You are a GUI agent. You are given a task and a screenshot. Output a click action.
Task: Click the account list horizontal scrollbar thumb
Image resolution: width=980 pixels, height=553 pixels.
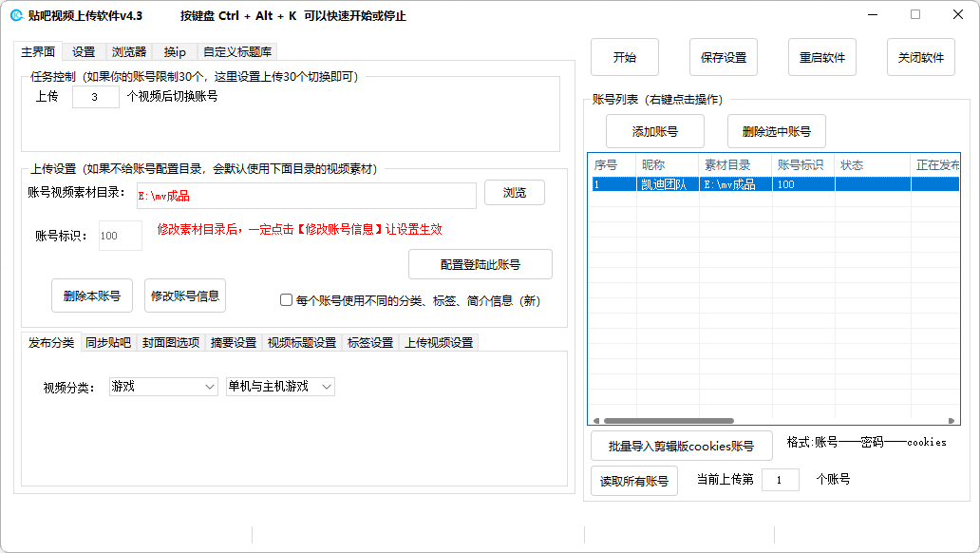tap(669, 421)
